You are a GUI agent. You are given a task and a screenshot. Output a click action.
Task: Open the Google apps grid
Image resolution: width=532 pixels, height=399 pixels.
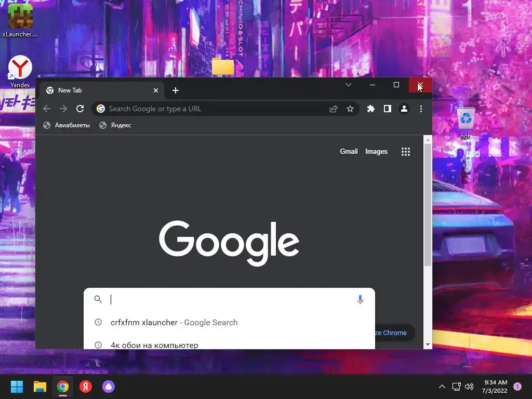406,152
